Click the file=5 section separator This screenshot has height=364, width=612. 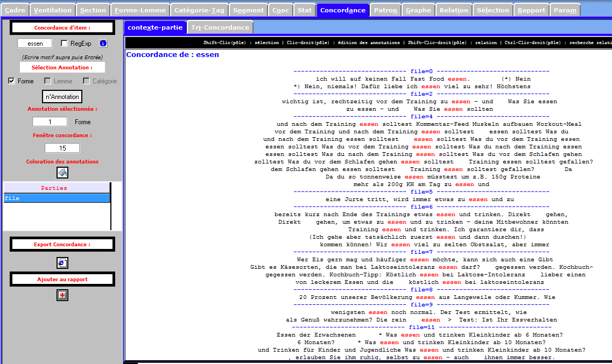[x=421, y=192]
